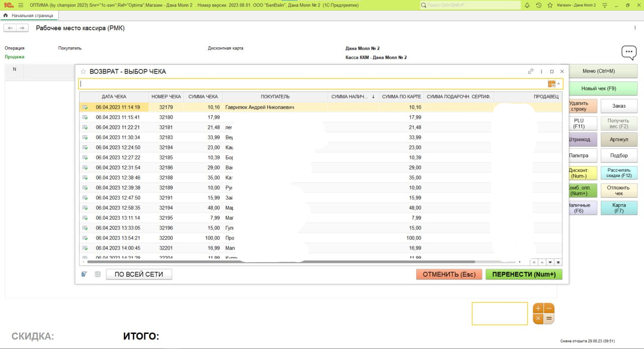The width and height of the screenshot is (644, 349).
Task: Open the three-dot menu in the dialog header
Action: click(541, 71)
